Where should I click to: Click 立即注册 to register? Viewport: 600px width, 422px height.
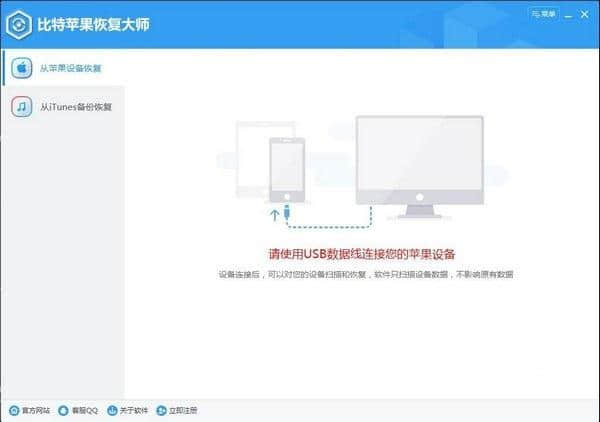click(177, 411)
